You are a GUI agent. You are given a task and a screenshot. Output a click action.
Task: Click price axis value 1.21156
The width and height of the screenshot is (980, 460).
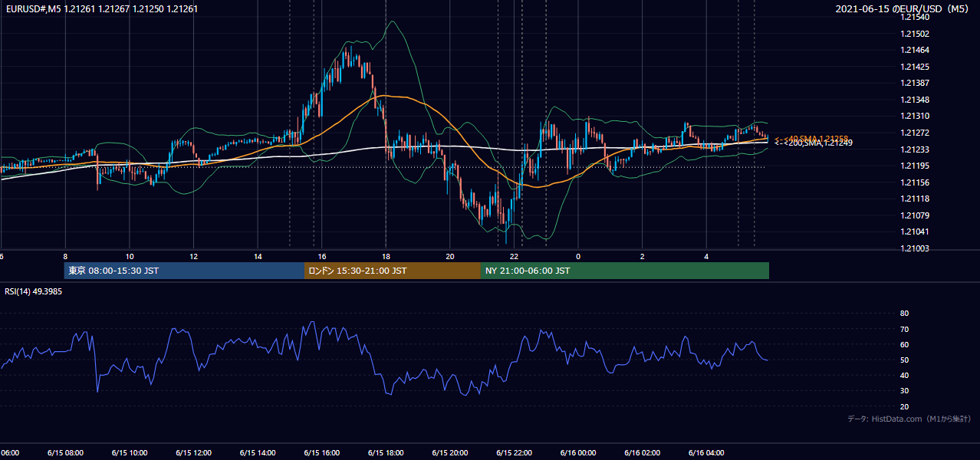click(x=915, y=182)
